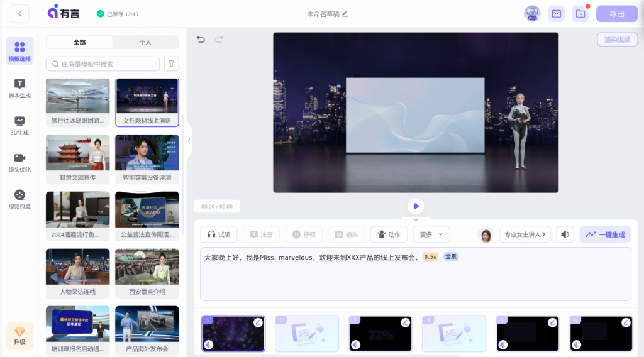Switch to the 全部 templates tab
The width and height of the screenshot is (644, 357).
coord(80,42)
